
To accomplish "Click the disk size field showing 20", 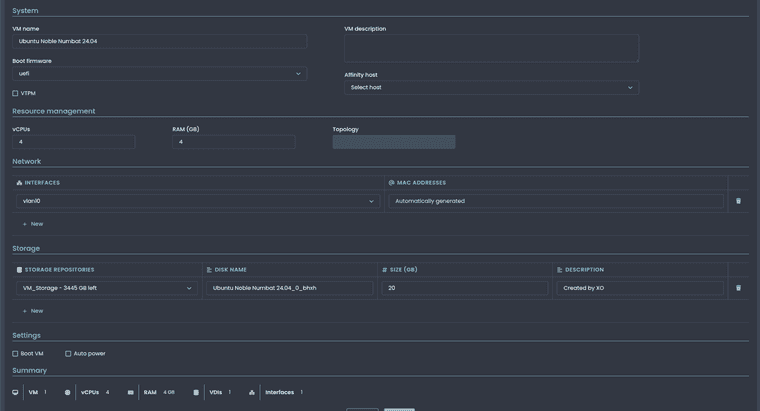I will pos(465,288).
